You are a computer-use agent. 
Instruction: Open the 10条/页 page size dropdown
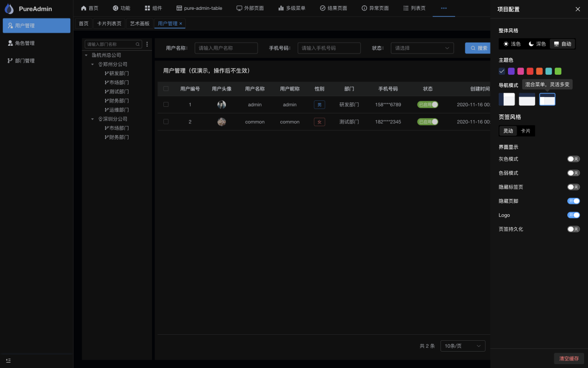point(462,346)
